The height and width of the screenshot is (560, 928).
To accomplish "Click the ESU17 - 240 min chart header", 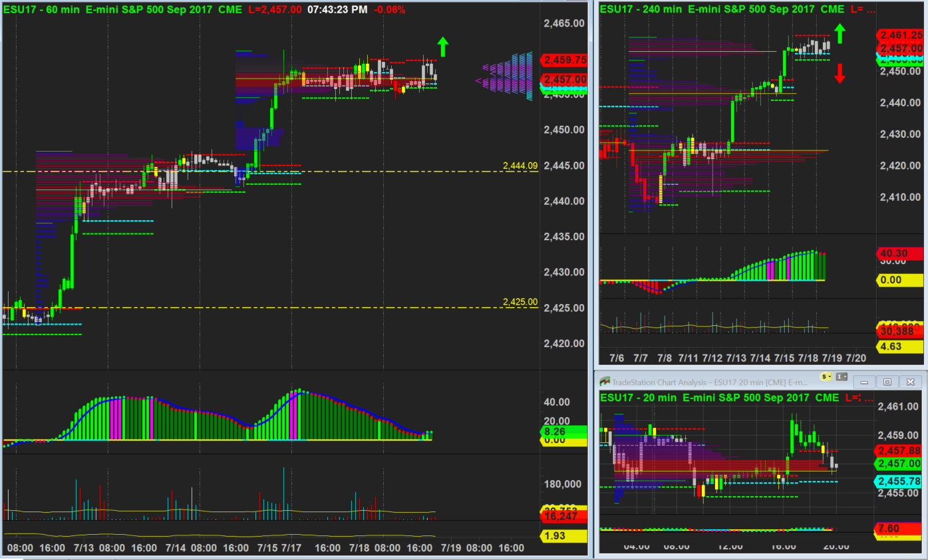I will pos(722,9).
